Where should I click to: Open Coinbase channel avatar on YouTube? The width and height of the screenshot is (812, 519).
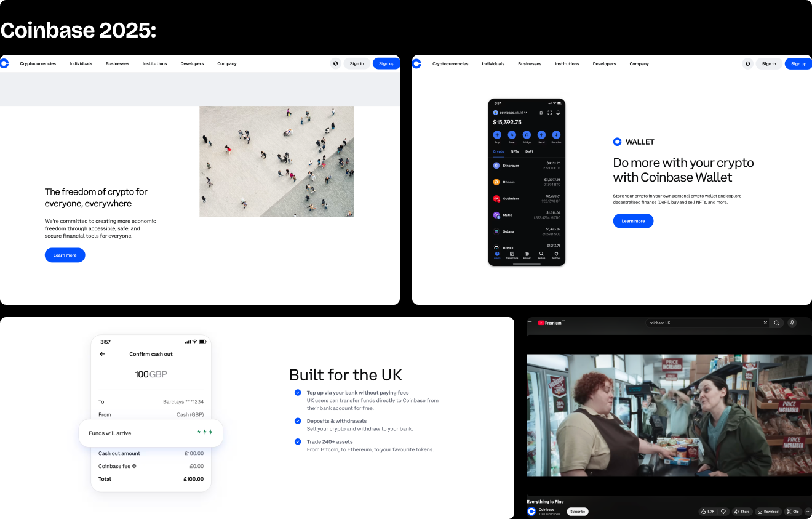531,512
